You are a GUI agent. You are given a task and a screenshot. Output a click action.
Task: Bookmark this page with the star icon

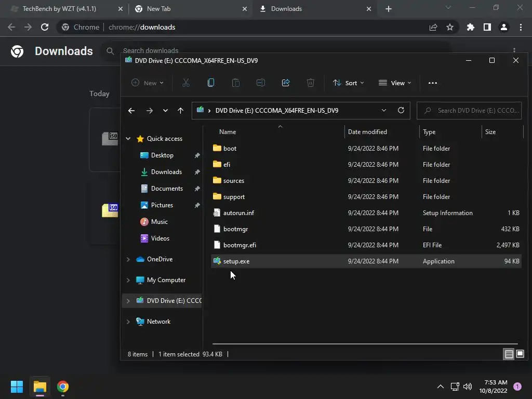(450, 27)
